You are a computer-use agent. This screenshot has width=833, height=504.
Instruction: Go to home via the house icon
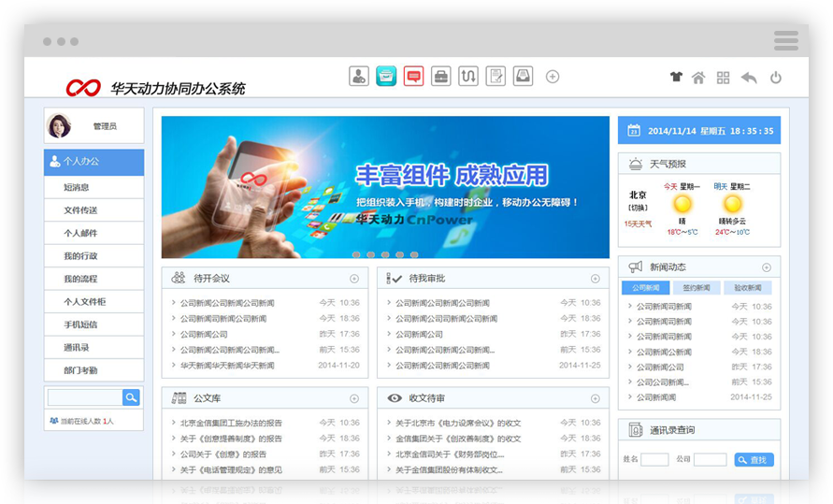point(698,78)
